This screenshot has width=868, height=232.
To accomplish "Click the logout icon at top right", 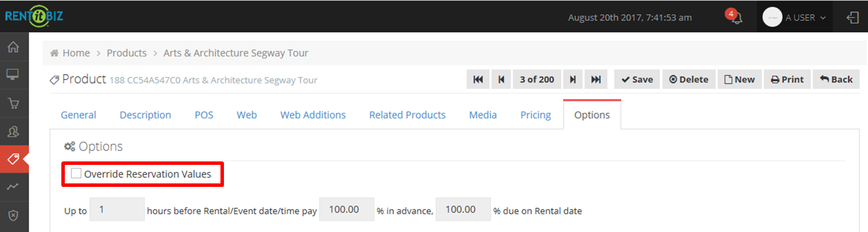I will pos(852,17).
